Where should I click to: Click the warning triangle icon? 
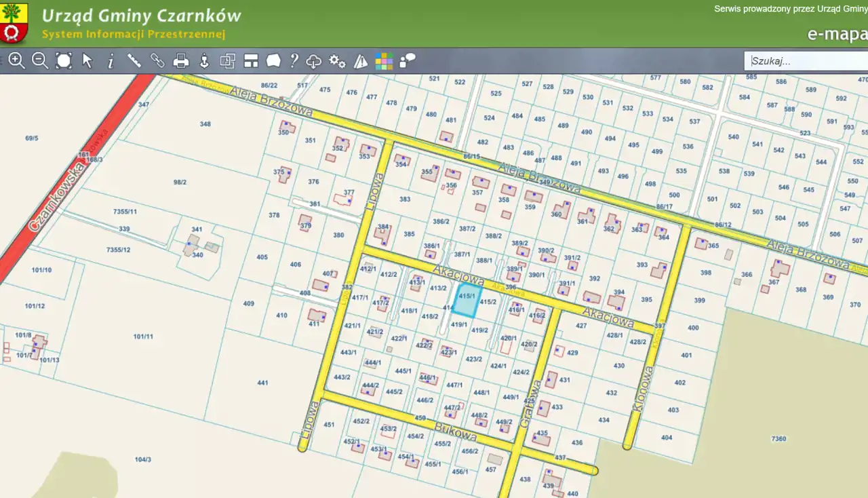[361, 61]
